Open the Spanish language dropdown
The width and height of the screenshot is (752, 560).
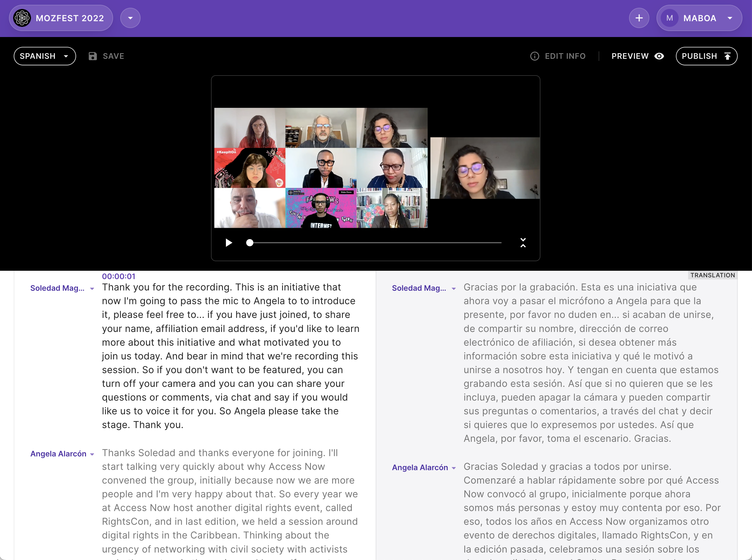point(45,56)
